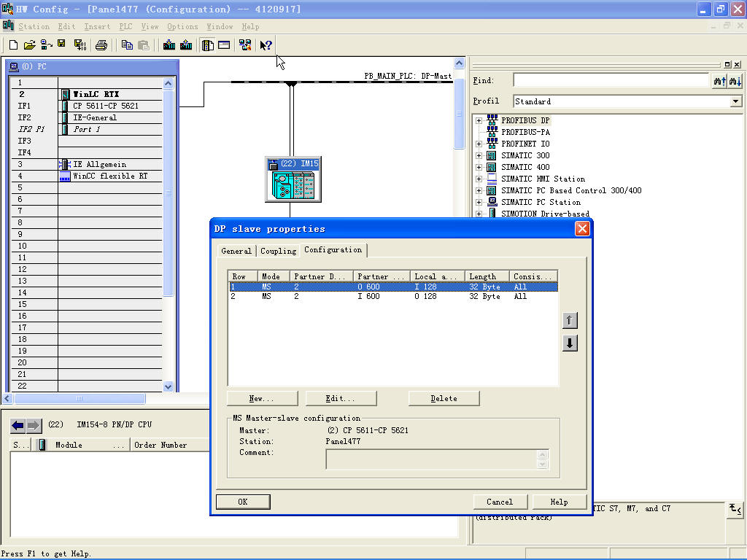Click the Copy toolbar icon
The image size is (747, 560).
127,44
